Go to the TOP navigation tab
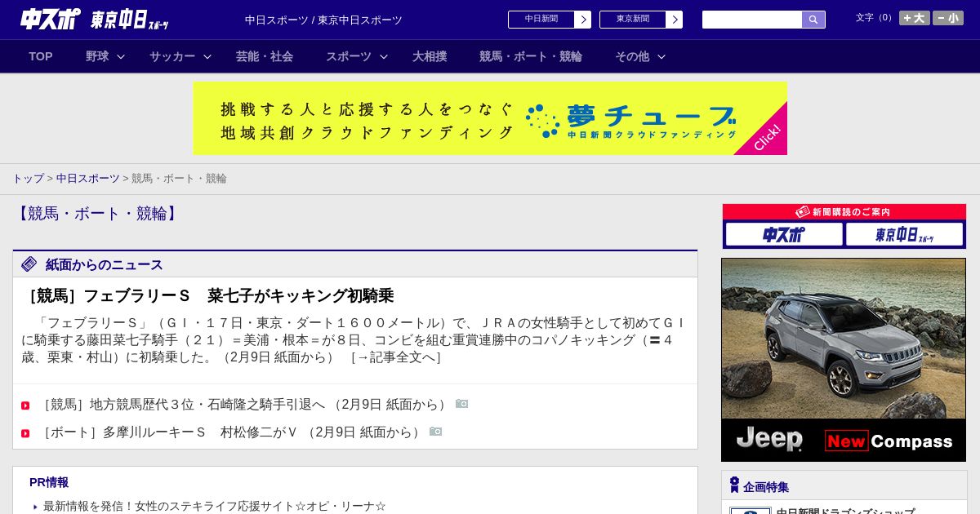980x514 pixels. point(41,56)
